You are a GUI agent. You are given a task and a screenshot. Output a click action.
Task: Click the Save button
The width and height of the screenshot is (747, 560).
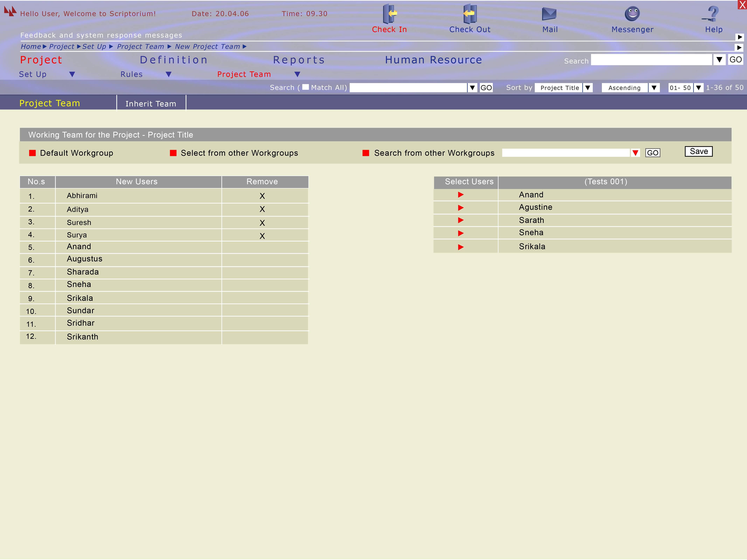[698, 152]
